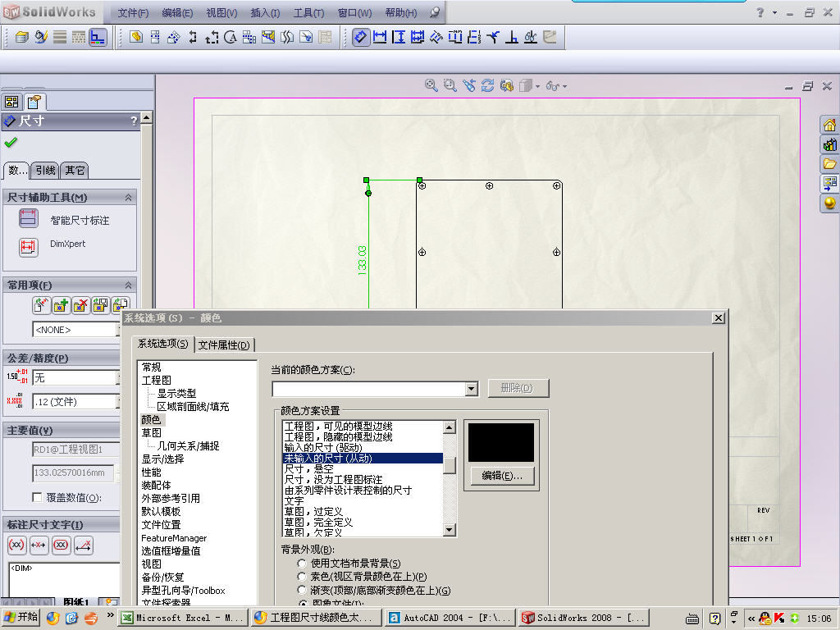
Task: Select the Horizontal Dimension tool
Action: (380, 37)
